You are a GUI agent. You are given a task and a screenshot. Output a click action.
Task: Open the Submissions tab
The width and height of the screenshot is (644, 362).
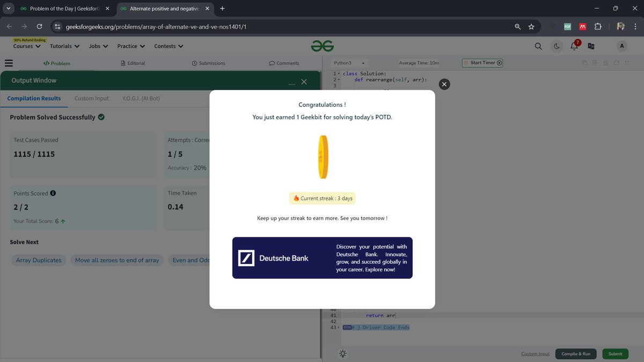coord(208,63)
